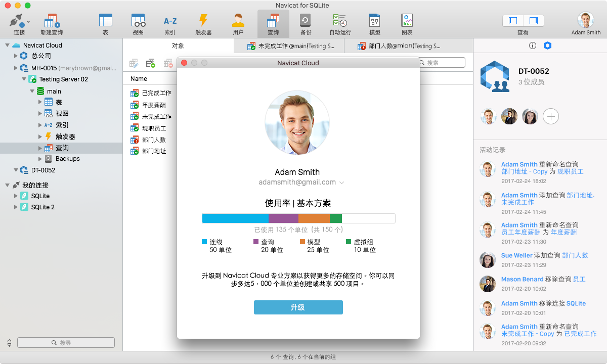Add a member with the plus circle
This screenshot has width=607, height=364.
tap(551, 117)
